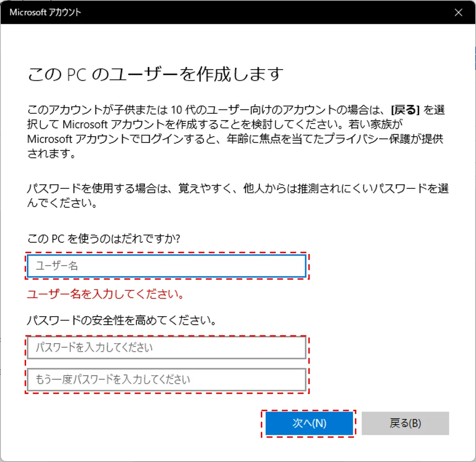This screenshot has height=462, width=476.
Task: Click the label この PC を使うのはだれですか?
Action: click(x=104, y=238)
